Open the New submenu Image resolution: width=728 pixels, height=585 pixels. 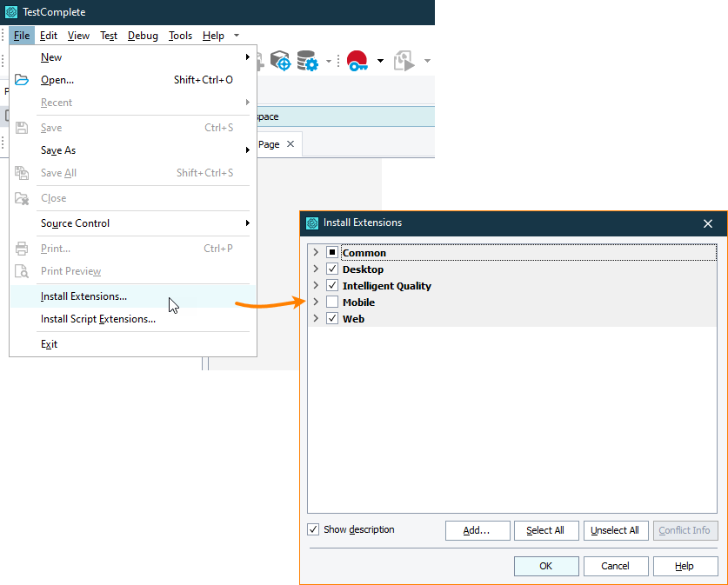coord(133,57)
